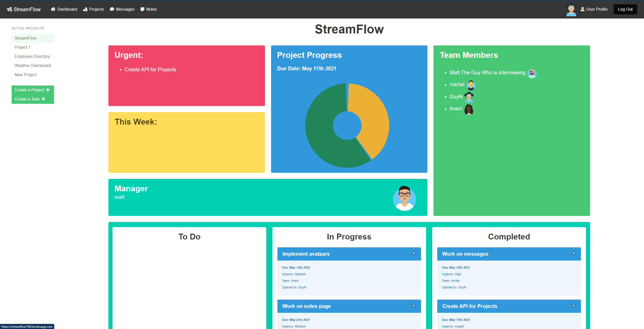Click michel's avatar icon in team list
The width and height of the screenshot is (644, 329).
click(x=471, y=85)
